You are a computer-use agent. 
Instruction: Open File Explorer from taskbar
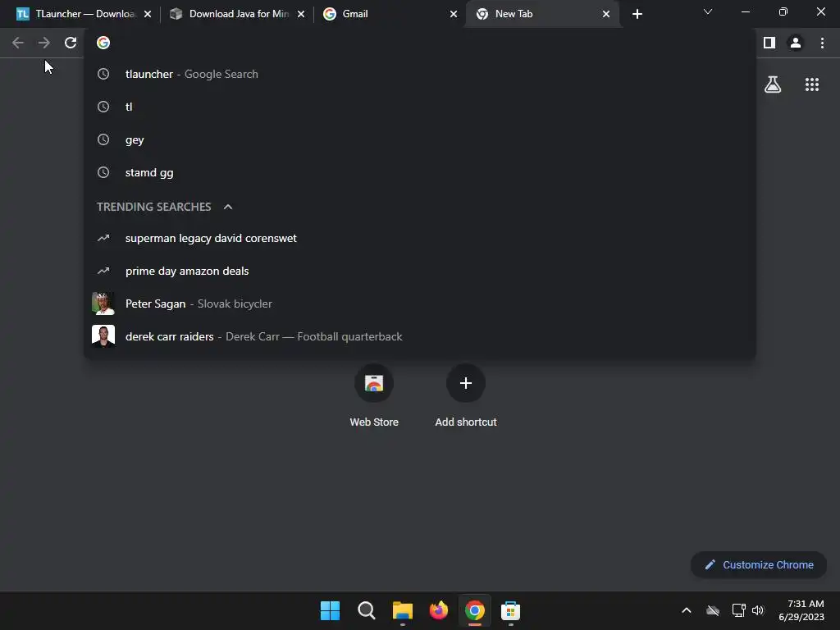402,610
